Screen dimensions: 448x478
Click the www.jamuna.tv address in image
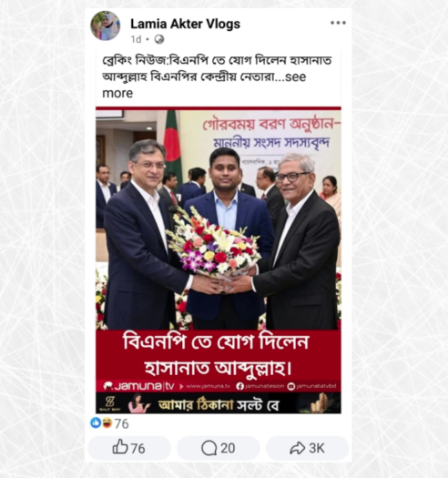[208, 386]
